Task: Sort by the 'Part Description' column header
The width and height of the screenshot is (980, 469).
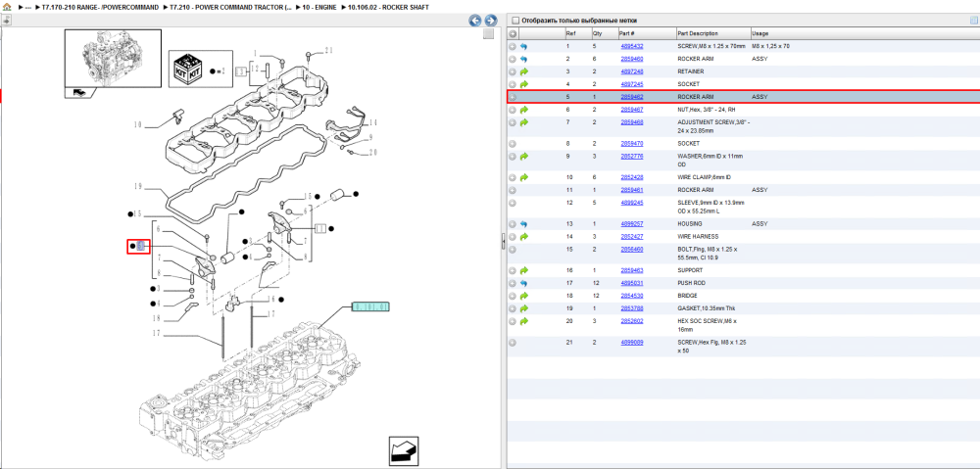Action: (x=713, y=33)
